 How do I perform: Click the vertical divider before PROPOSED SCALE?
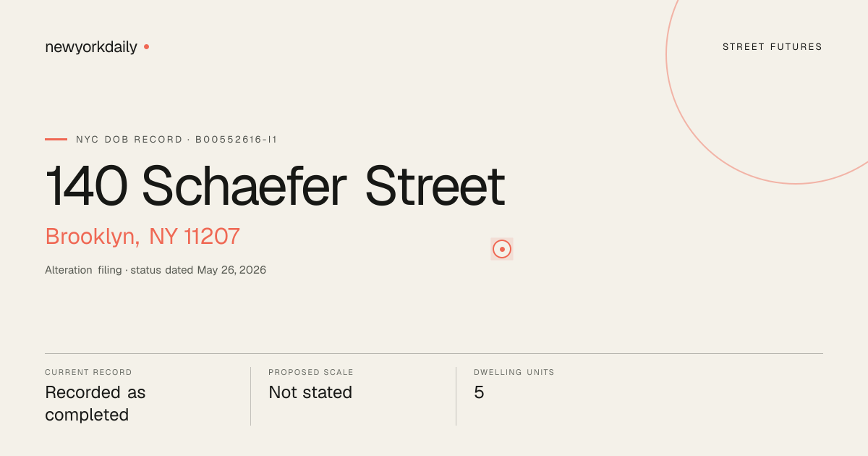[x=250, y=396]
